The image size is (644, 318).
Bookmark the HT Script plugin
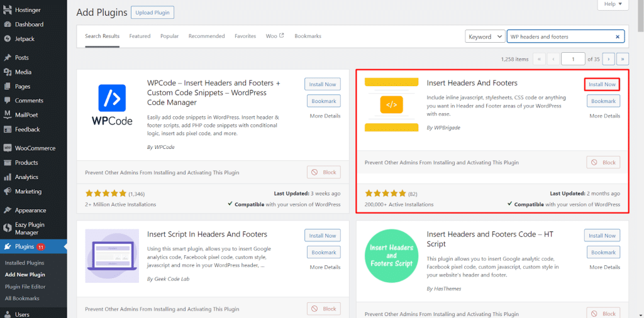click(x=603, y=253)
